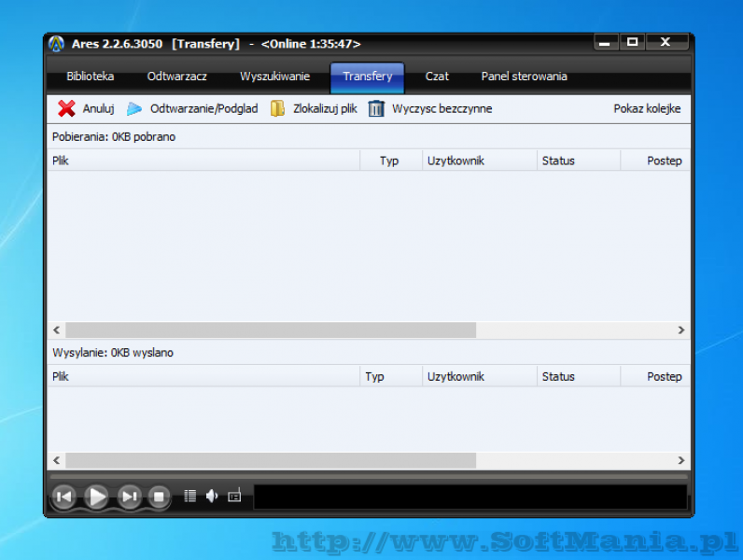Click uploads scrollbar right arrow
The image size is (743, 560).
pos(681,460)
